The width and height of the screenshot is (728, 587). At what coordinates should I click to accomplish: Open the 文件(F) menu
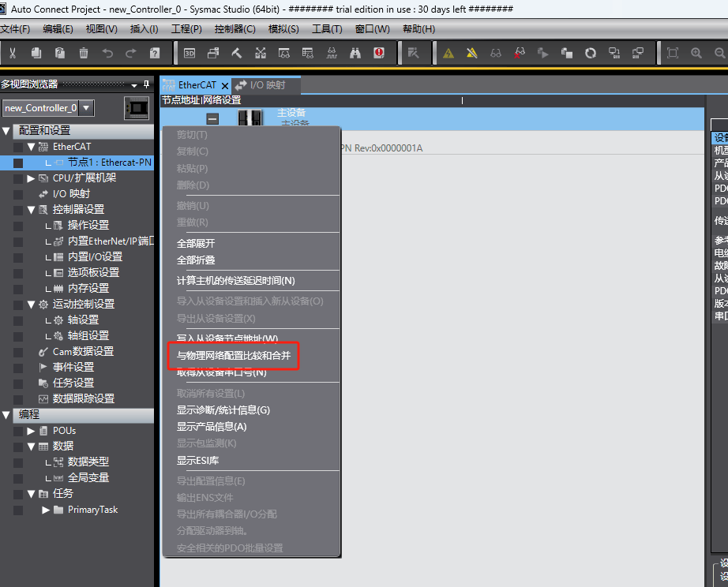point(15,29)
